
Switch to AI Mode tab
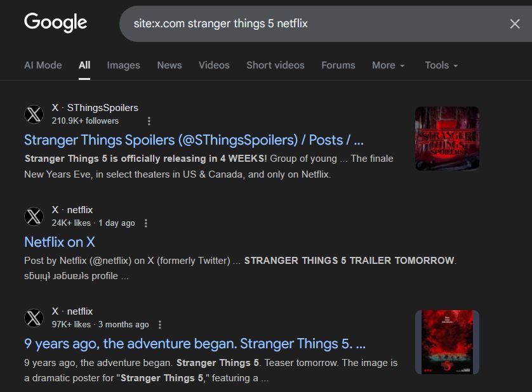click(x=43, y=65)
